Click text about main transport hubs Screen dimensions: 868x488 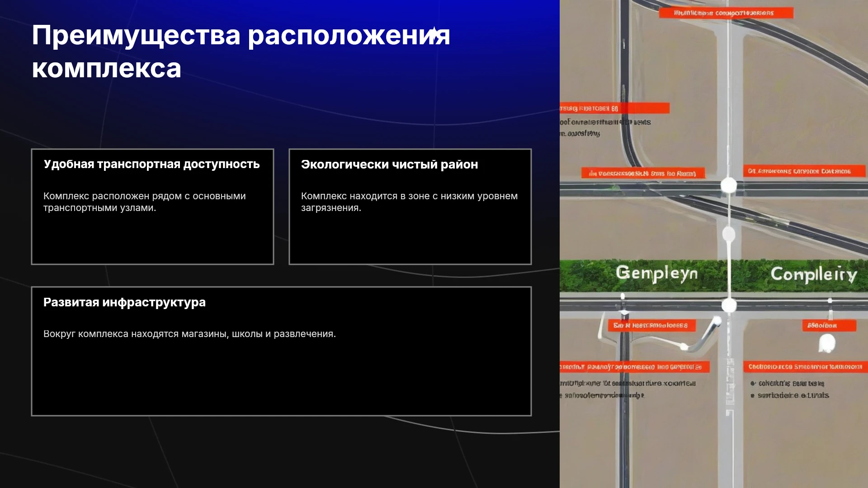(x=145, y=202)
